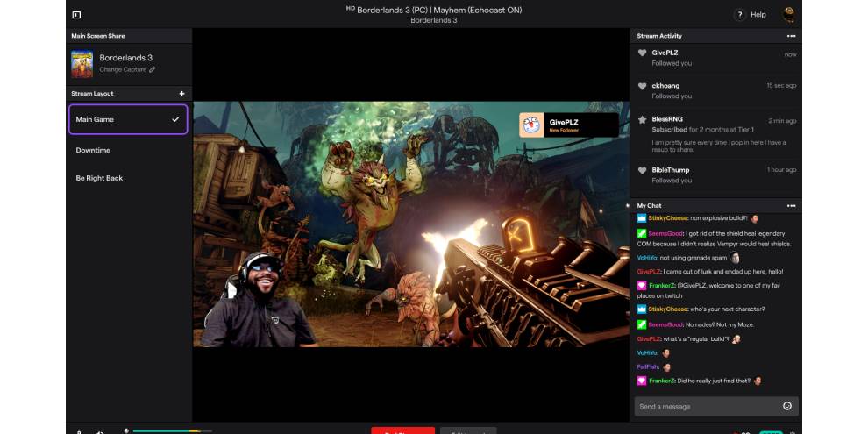This screenshot has height=434, width=868.
Task: Open GivePLZ in Stream Activity
Action: 665,53
